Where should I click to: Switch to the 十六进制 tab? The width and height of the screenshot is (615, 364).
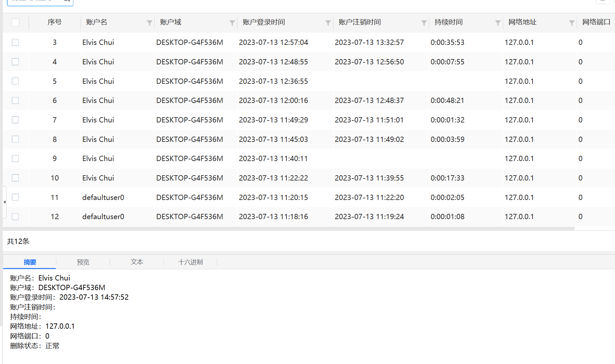coord(190,262)
